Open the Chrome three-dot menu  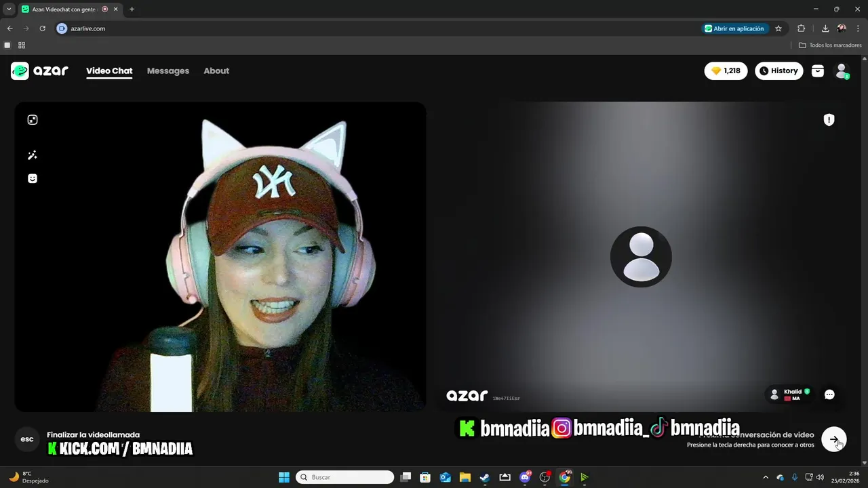pyautogui.click(x=859, y=28)
